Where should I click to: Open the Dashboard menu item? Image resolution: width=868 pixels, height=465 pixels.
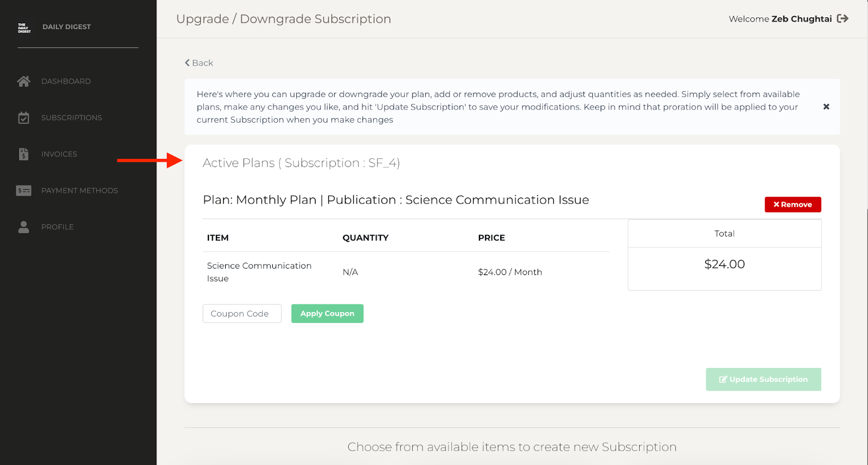coord(66,81)
